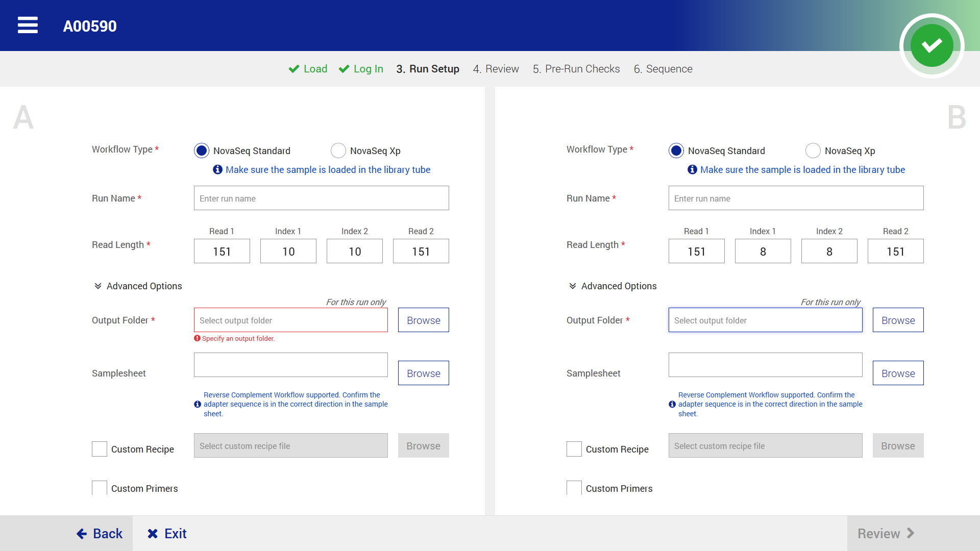Click the Exit button

click(167, 534)
